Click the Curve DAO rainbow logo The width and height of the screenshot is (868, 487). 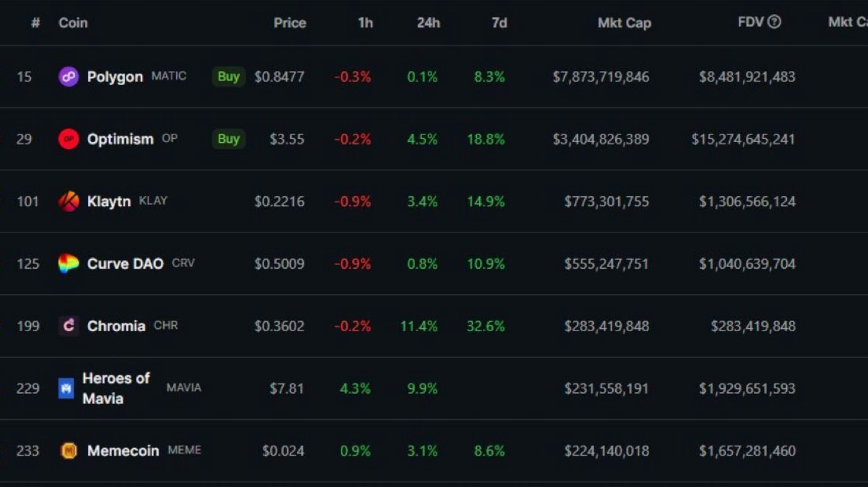69,263
